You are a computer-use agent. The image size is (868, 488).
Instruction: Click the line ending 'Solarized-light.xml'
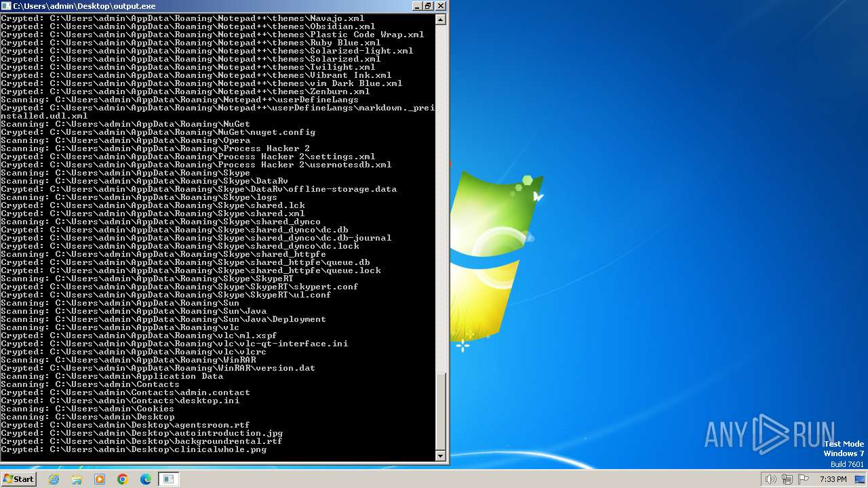207,51
